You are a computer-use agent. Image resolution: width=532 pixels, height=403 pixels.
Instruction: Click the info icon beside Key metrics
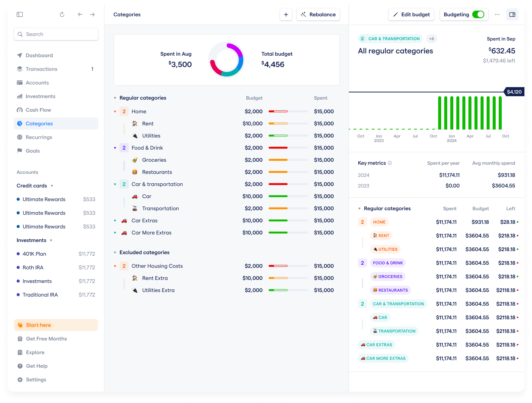[390, 163]
